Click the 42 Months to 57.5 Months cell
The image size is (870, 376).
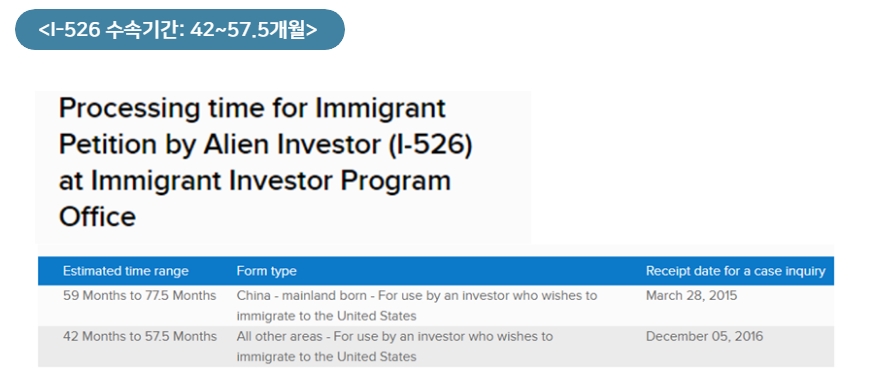click(140, 336)
